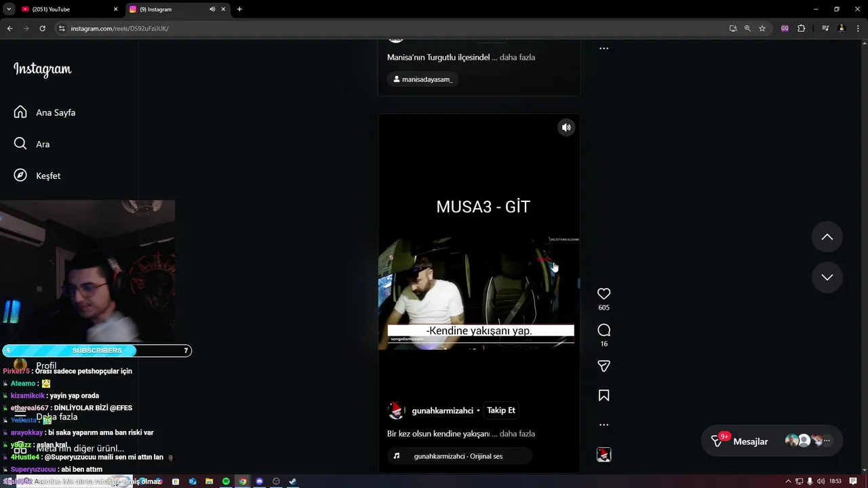
Task: Open a new browser tab
Action: click(239, 9)
